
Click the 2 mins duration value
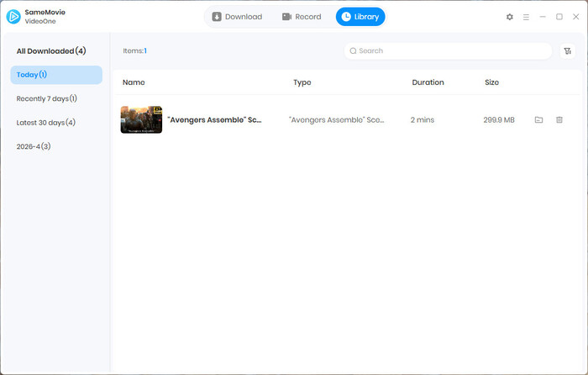click(423, 120)
